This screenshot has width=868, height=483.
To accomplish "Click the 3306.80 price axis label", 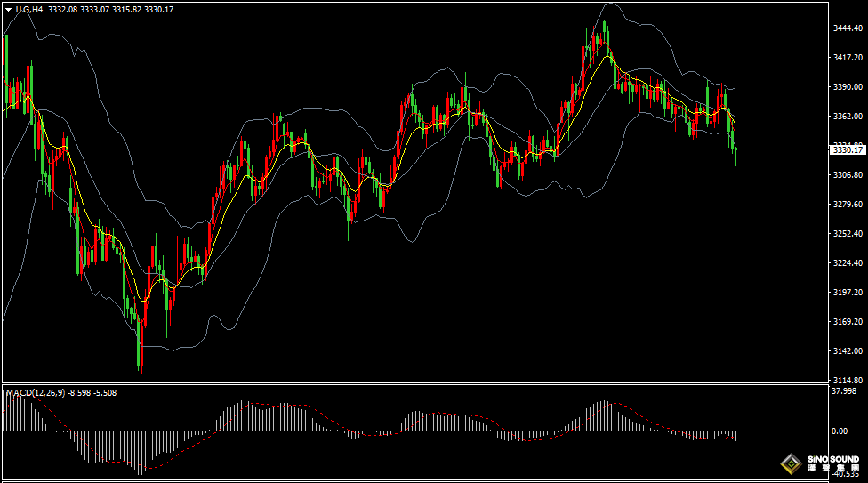I will pos(848,175).
